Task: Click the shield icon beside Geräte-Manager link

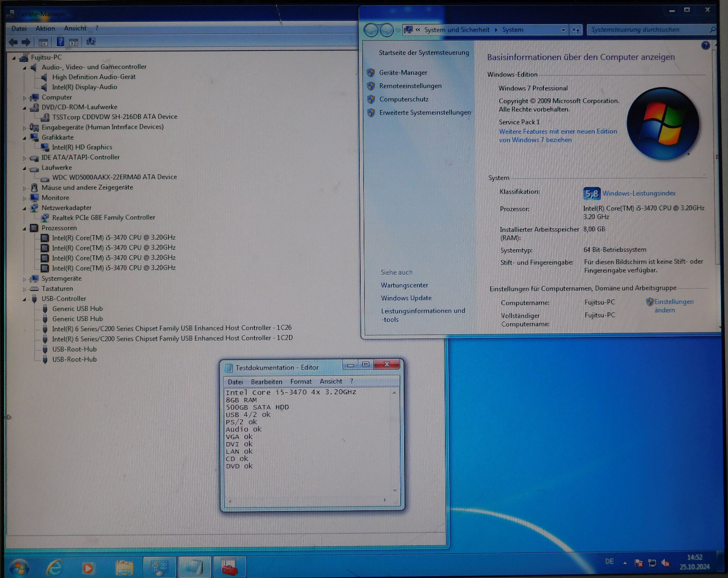Action: tap(371, 73)
